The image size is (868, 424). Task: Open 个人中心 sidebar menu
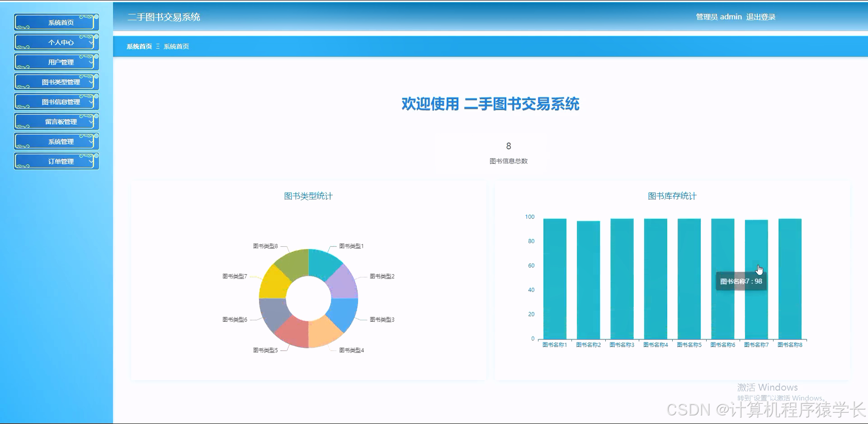tap(57, 42)
